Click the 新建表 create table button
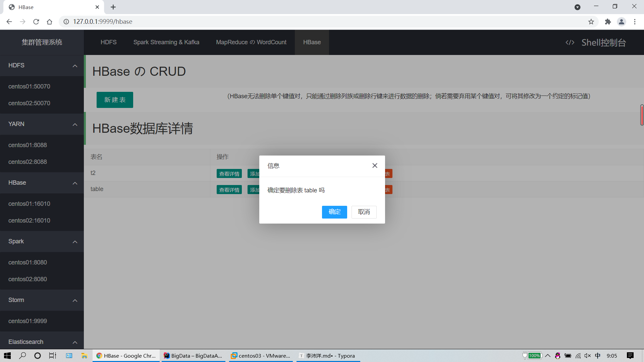Image resolution: width=644 pixels, height=362 pixels. 115,100
